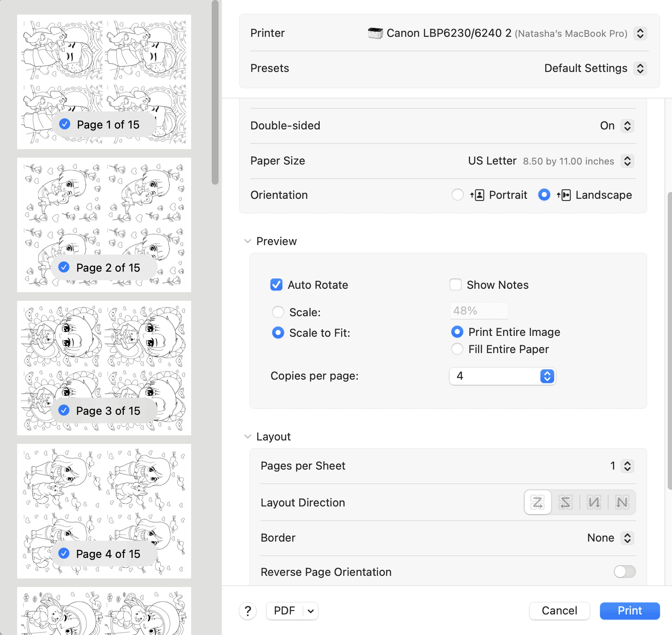Click the scale percentage field showing 48%
The image size is (672, 635).
[479, 311]
